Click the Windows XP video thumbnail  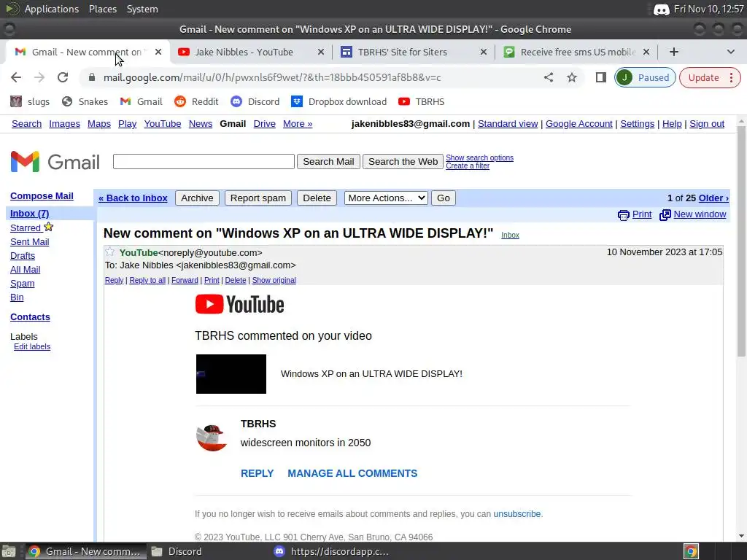pyautogui.click(x=231, y=374)
